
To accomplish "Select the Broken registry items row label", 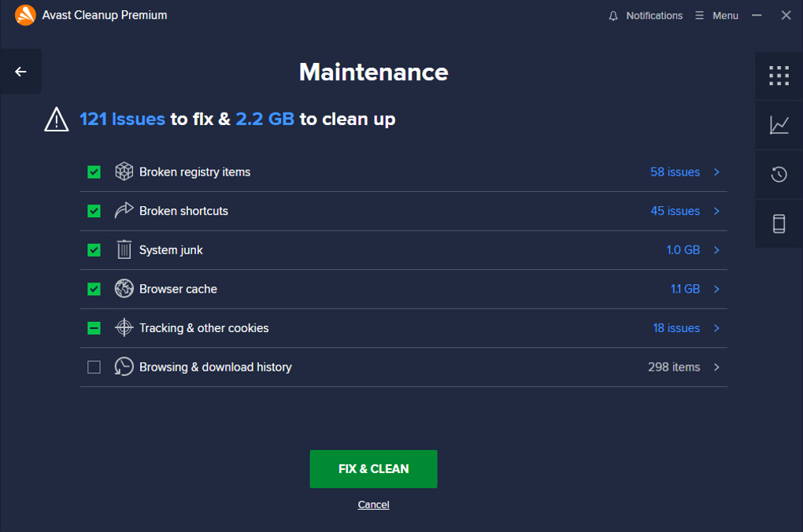I will [x=194, y=172].
